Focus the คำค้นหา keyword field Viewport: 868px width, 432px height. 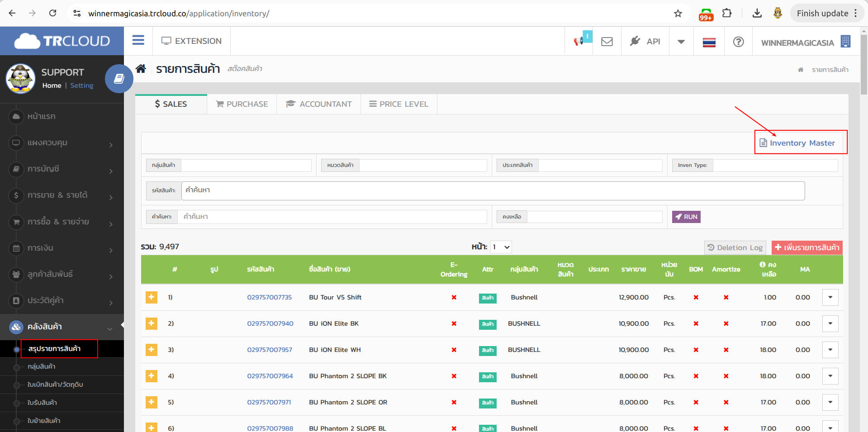(332, 217)
